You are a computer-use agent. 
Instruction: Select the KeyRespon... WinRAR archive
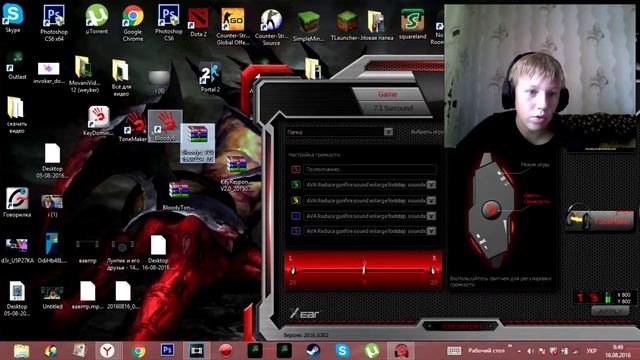click(x=236, y=173)
